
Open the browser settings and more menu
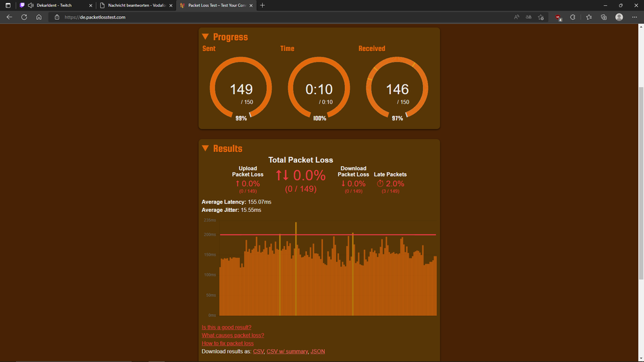634,17
